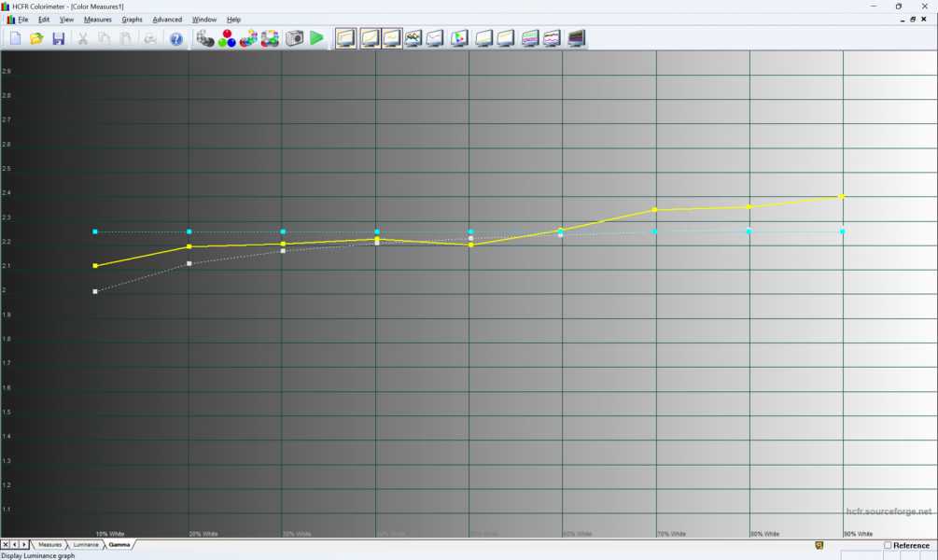Open the Measures menu
Screen dimensions: 938x560
tap(97, 19)
